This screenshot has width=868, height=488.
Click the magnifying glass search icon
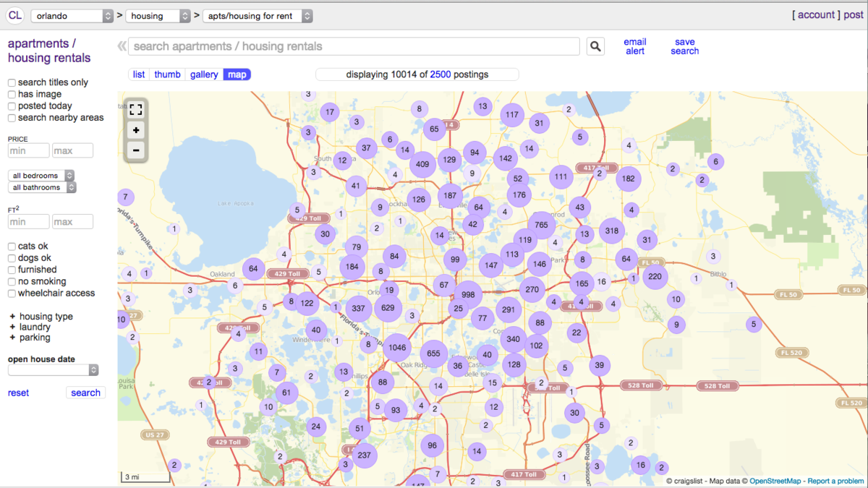point(595,46)
